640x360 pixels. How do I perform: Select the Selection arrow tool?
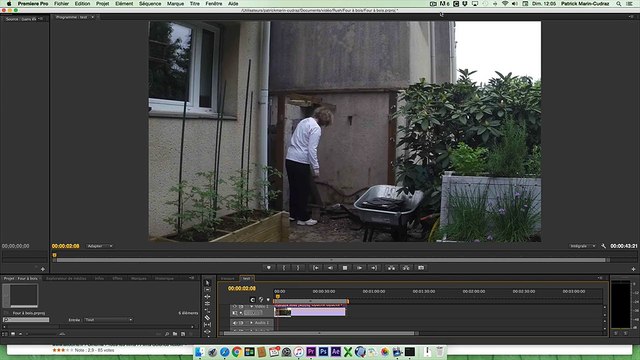click(x=207, y=282)
